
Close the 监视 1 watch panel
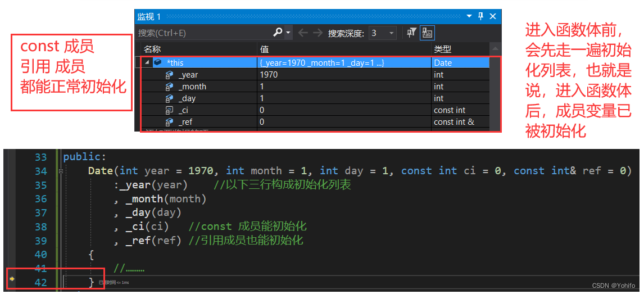[493, 16]
